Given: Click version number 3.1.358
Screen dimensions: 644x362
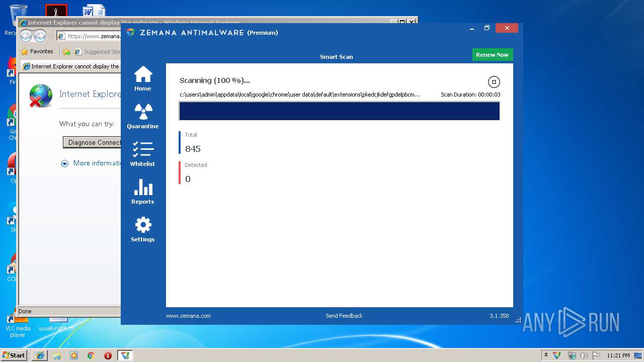Looking at the screenshot, I should (499, 316).
